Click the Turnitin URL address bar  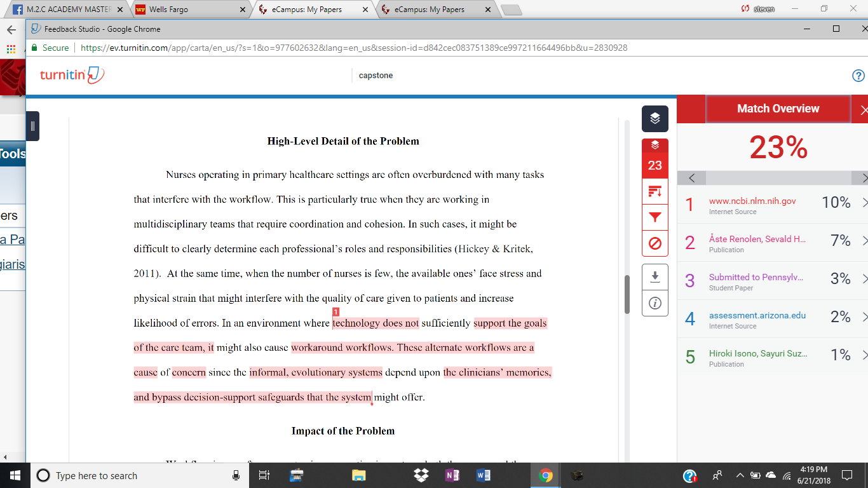[x=354, y=48]
